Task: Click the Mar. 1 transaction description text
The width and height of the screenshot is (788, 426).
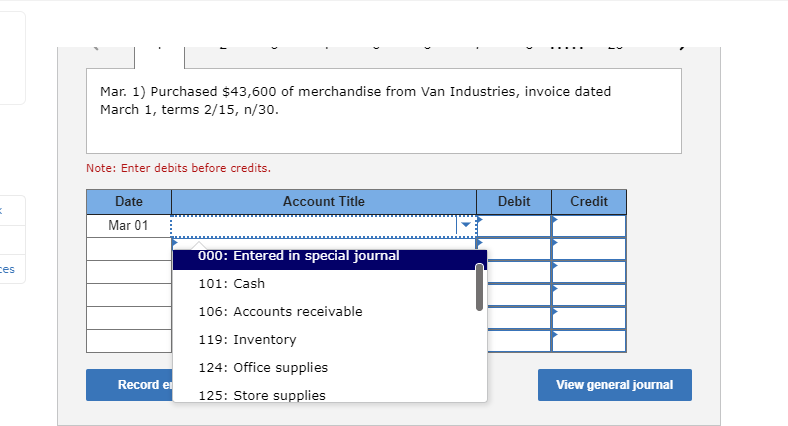Action: 355,100
